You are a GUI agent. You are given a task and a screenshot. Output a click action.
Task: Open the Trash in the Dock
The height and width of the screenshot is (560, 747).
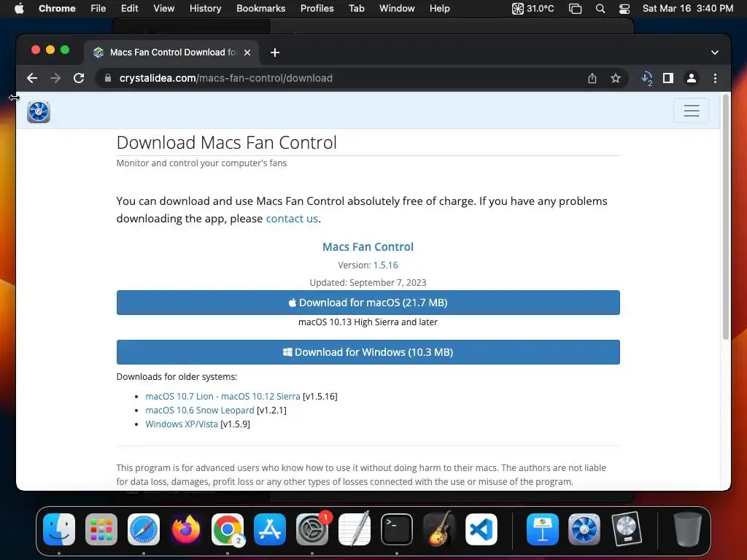point(687,529)
